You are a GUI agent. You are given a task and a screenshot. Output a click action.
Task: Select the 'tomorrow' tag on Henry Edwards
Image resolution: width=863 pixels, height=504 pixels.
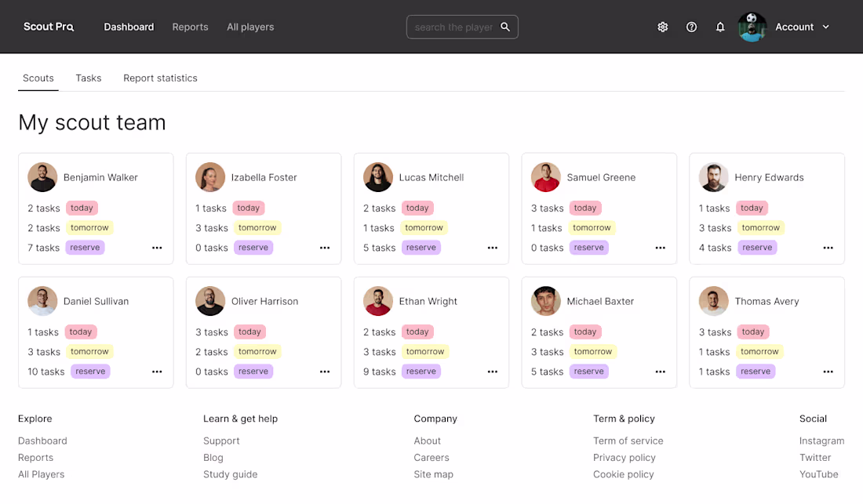pos(761,227)
